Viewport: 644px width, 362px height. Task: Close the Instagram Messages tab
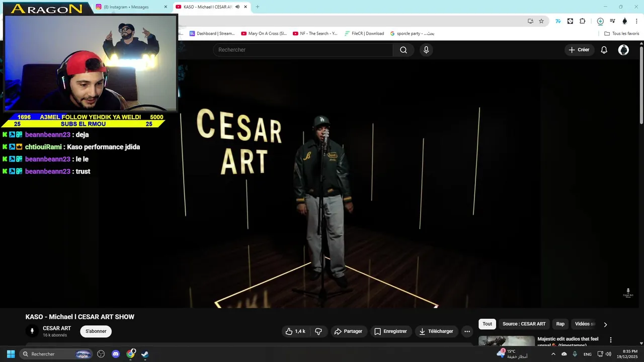pos(166,7)
